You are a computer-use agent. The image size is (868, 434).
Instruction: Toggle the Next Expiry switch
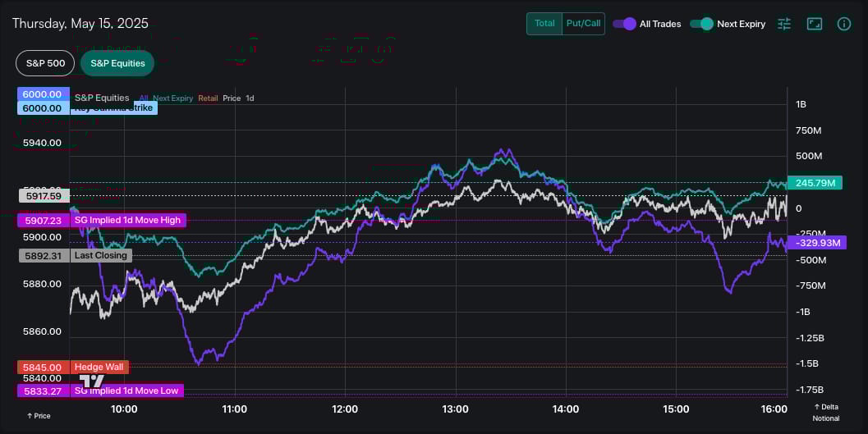click(701, 24)
